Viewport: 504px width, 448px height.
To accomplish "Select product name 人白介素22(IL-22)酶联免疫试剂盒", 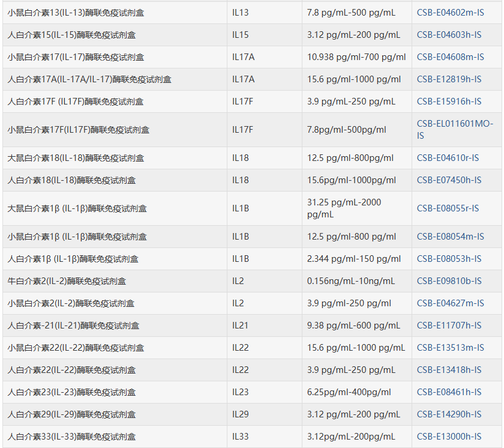I will (x=71, y=370).
